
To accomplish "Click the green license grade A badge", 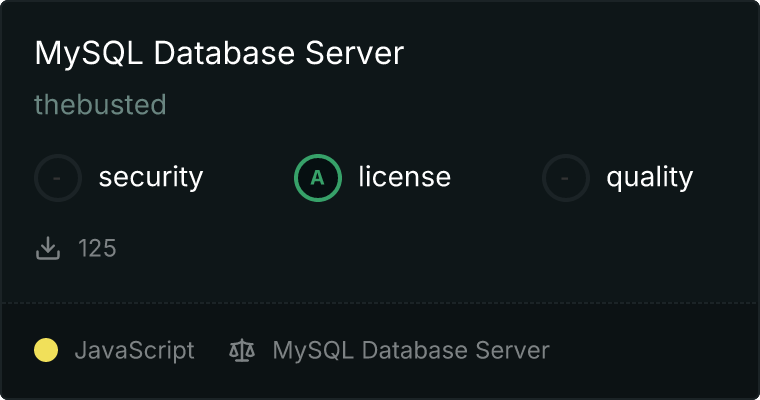I will (x=318, y=178).
